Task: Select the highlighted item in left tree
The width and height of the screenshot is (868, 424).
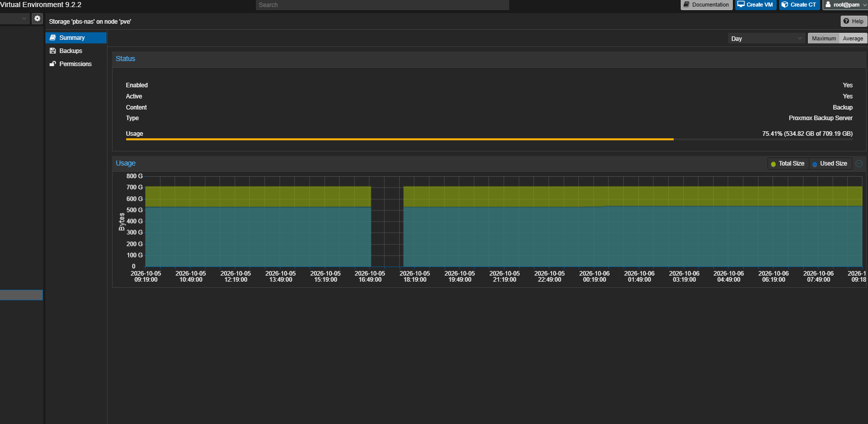Action: [x=21, y=295]
